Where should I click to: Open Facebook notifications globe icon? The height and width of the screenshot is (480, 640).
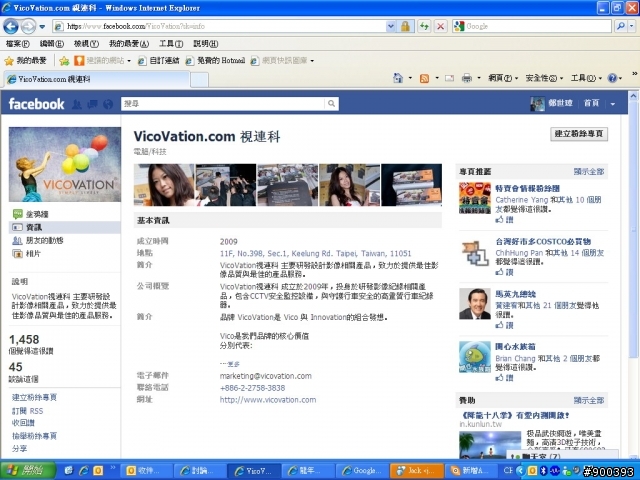[x=108, y=104]
